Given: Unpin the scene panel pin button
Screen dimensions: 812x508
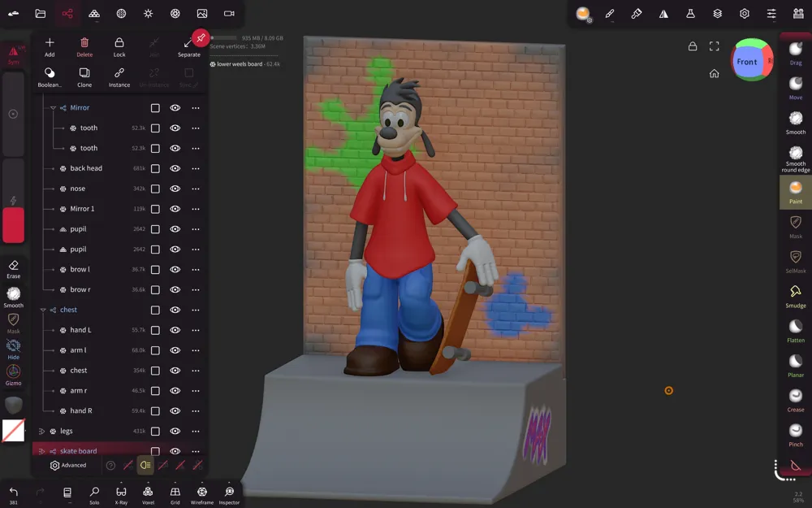Looking at the screenshot, I should click(201, 37).
